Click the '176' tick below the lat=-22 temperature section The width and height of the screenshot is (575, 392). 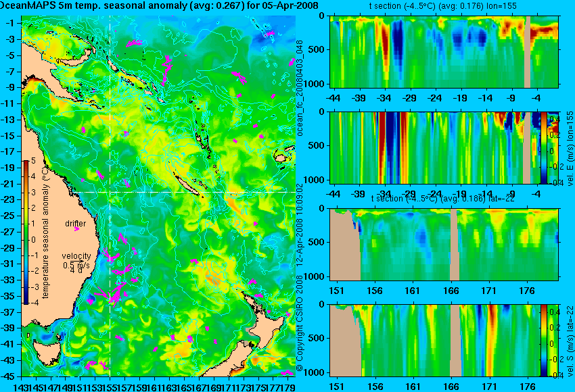[527, 291]
